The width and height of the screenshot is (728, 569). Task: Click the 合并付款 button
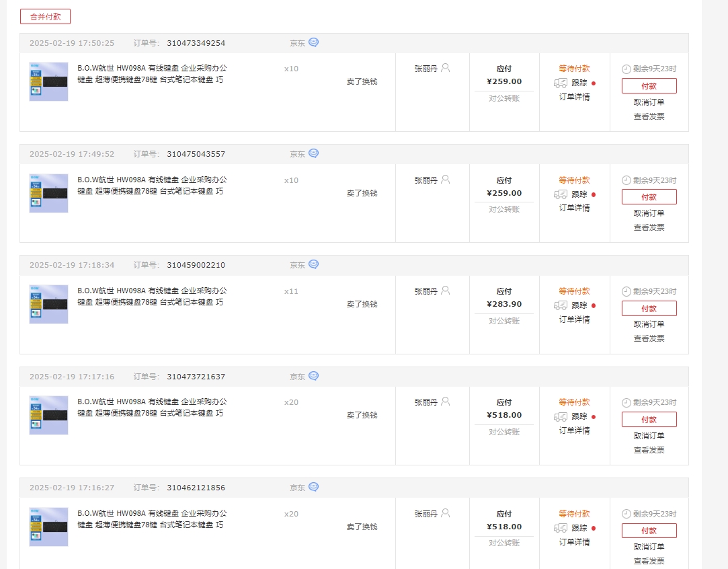46,17
